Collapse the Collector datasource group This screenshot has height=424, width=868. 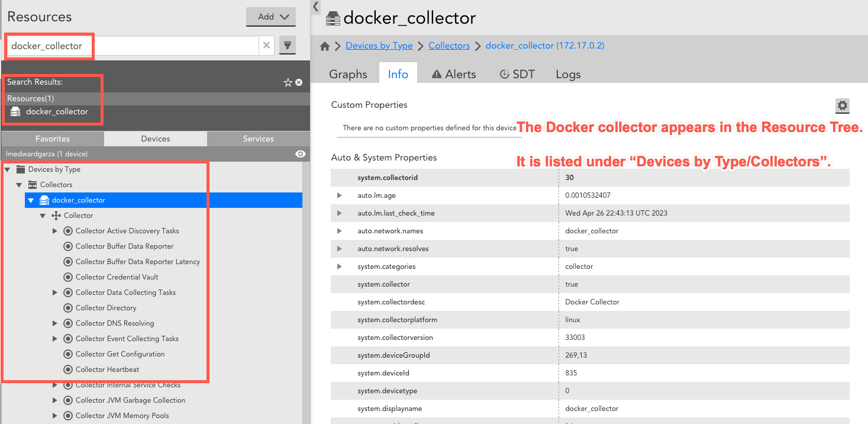43,216
